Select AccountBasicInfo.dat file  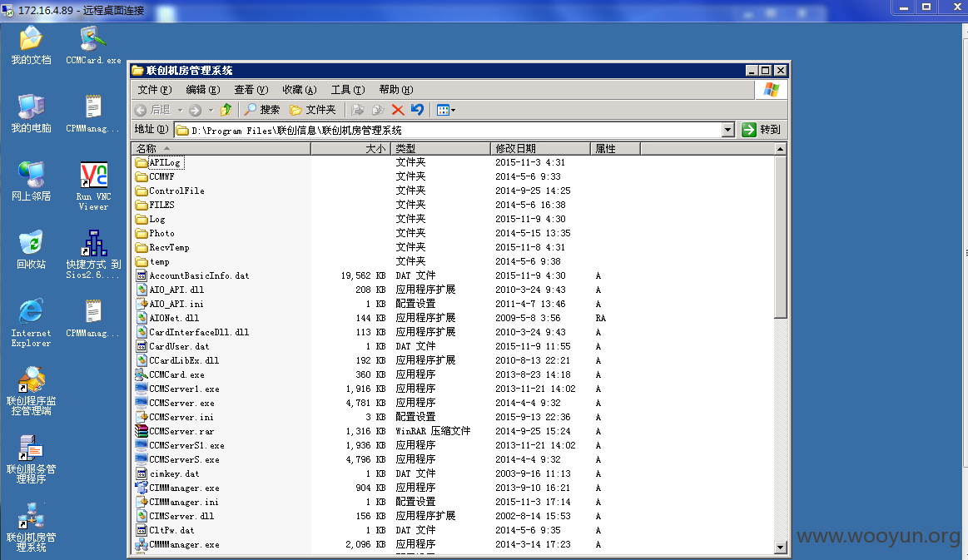click(192, 276)
